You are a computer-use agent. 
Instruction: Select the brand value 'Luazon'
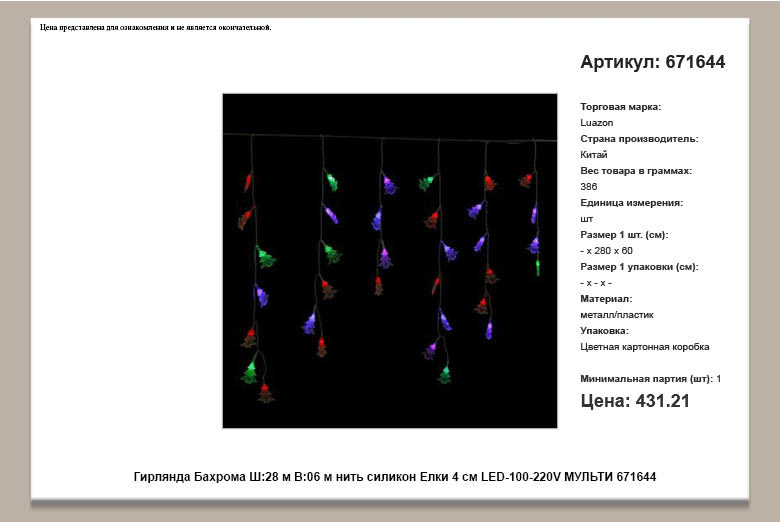point(596,122)
